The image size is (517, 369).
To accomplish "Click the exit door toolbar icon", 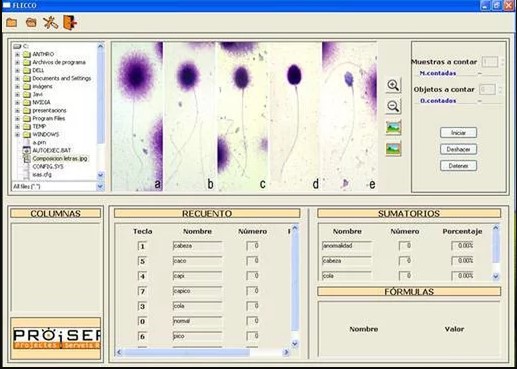I will coord(70,23).
